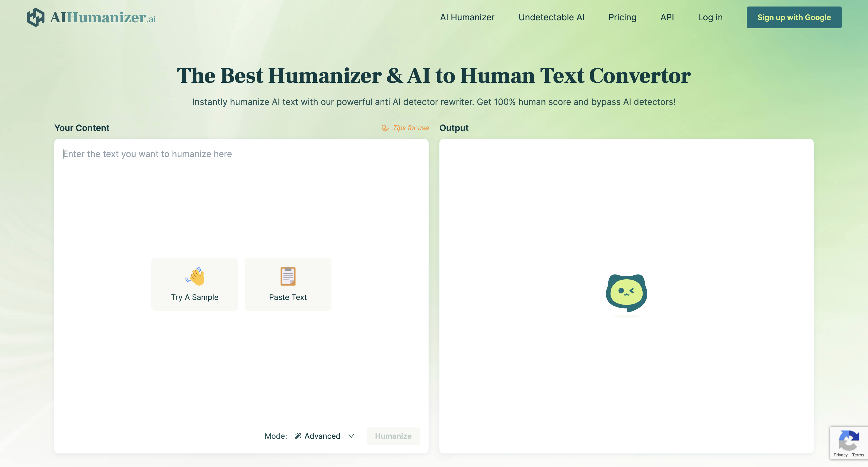Click the Humanize button
The image size is (868, 467).
[x=393, y=436]
